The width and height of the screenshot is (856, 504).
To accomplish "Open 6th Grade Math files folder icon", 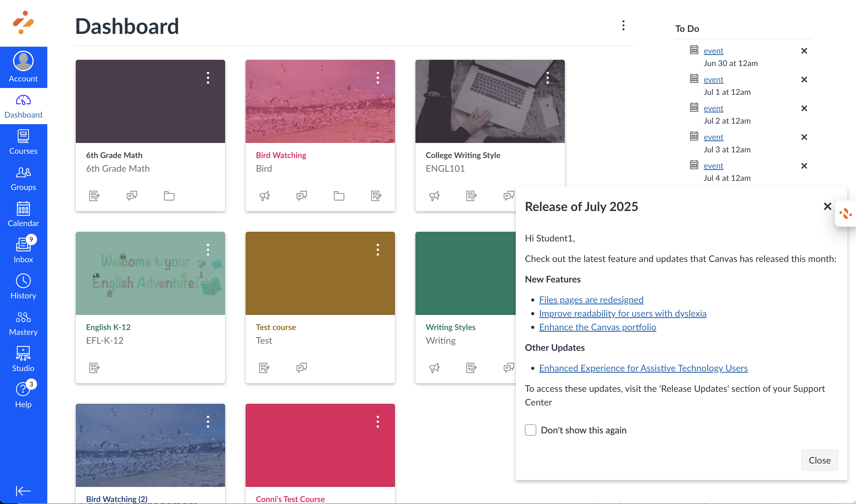I will tap(169, 196).
